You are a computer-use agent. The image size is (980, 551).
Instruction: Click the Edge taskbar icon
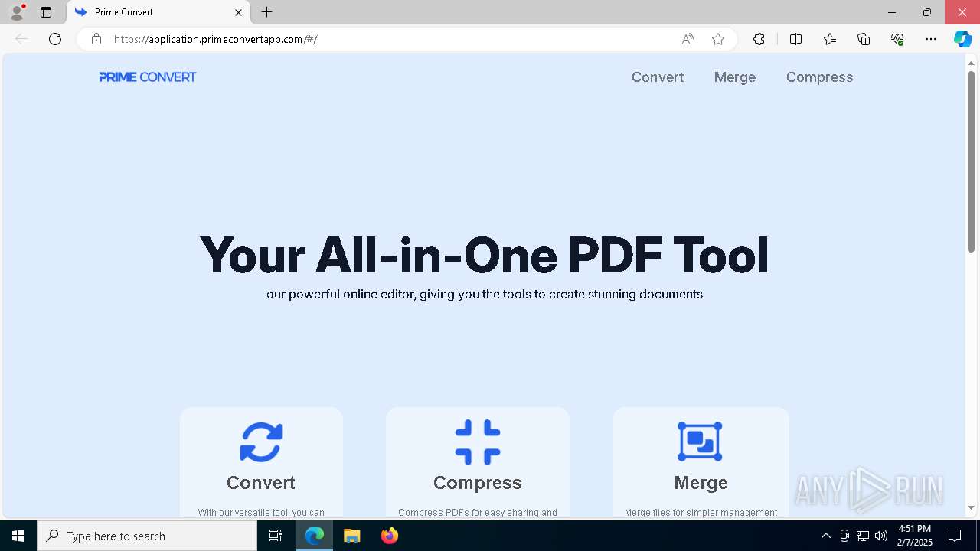(315, 536)
